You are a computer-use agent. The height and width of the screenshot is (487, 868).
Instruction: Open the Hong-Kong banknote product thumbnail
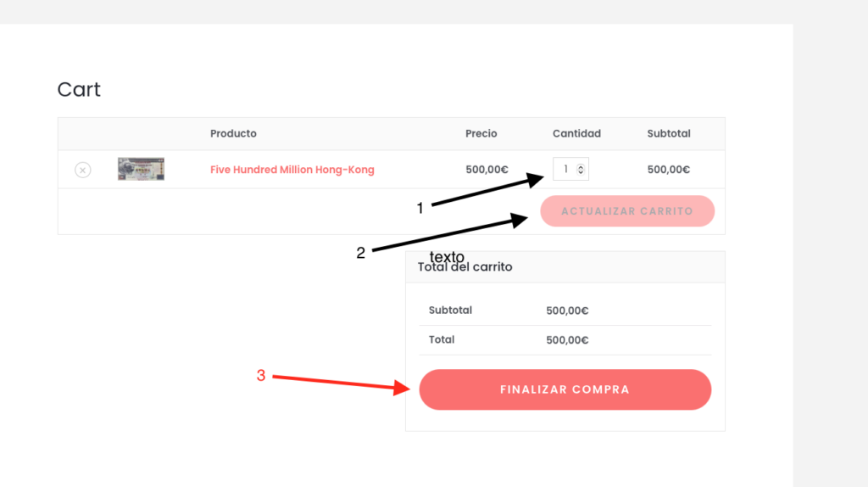[141, 169]
